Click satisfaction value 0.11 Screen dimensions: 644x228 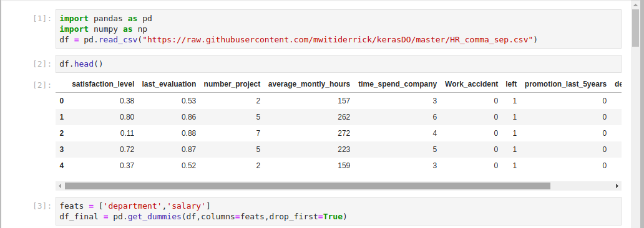coord(127,133)
